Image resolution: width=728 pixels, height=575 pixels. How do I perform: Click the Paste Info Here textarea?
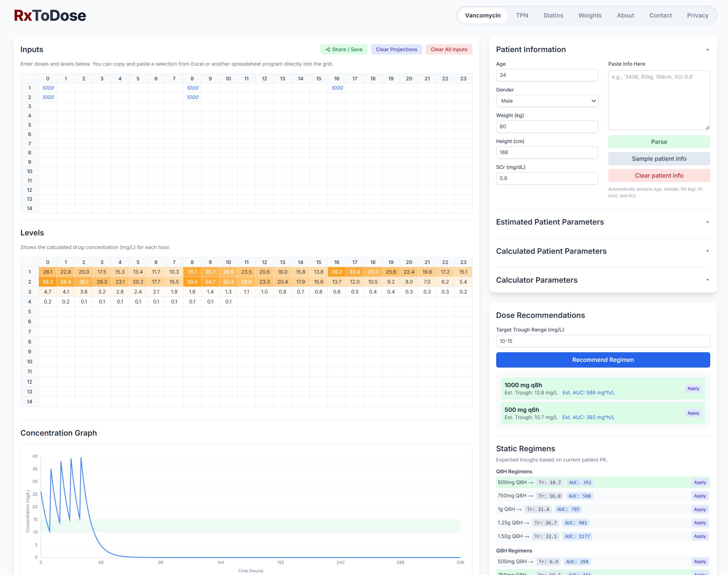[659, 100]
